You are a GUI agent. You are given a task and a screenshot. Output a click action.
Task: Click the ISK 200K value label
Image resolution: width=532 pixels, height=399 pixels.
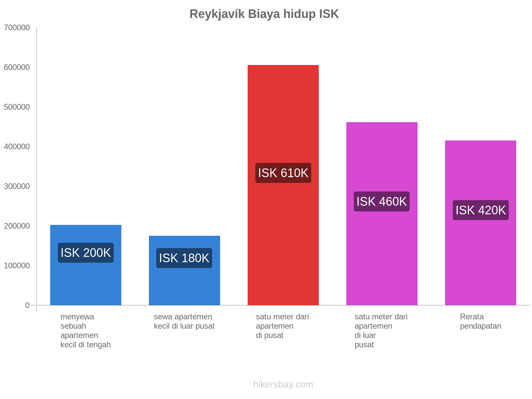[86, 253]
